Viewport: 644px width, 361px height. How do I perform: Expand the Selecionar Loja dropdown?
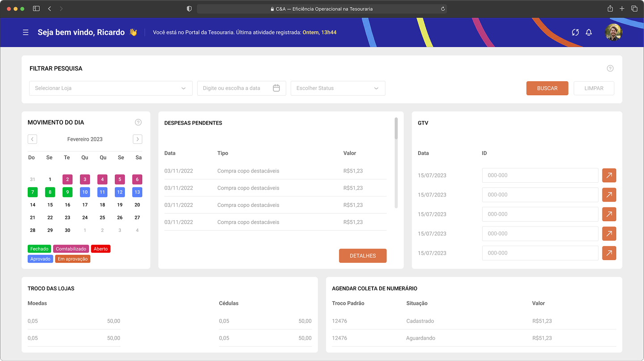[x=111, y=88]
